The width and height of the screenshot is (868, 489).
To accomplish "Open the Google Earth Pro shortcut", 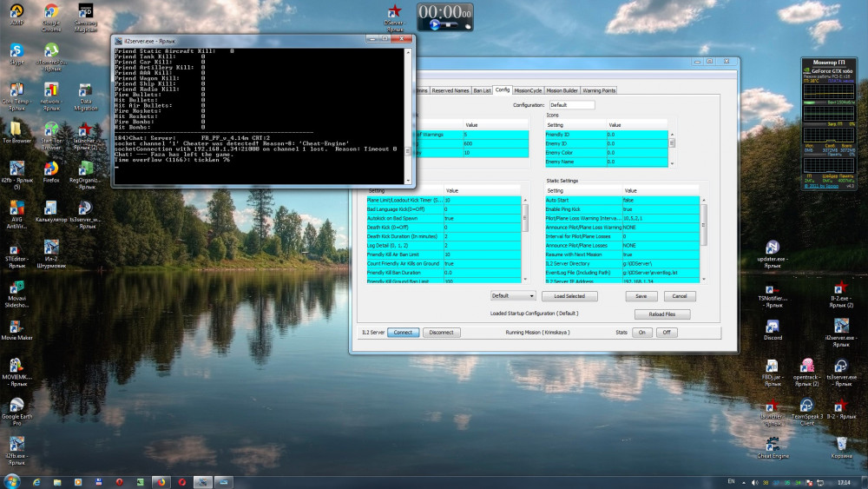I will pos(16,406).
